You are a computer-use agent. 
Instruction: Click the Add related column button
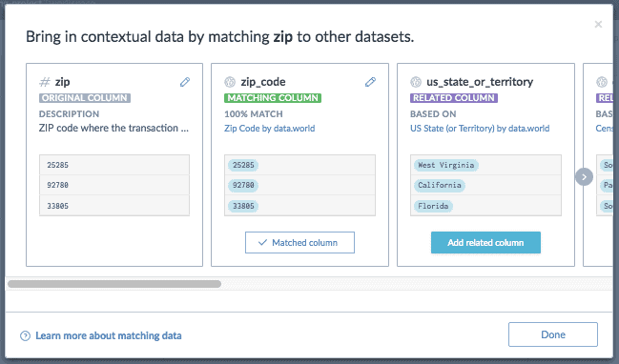click(x=485, y=243)
